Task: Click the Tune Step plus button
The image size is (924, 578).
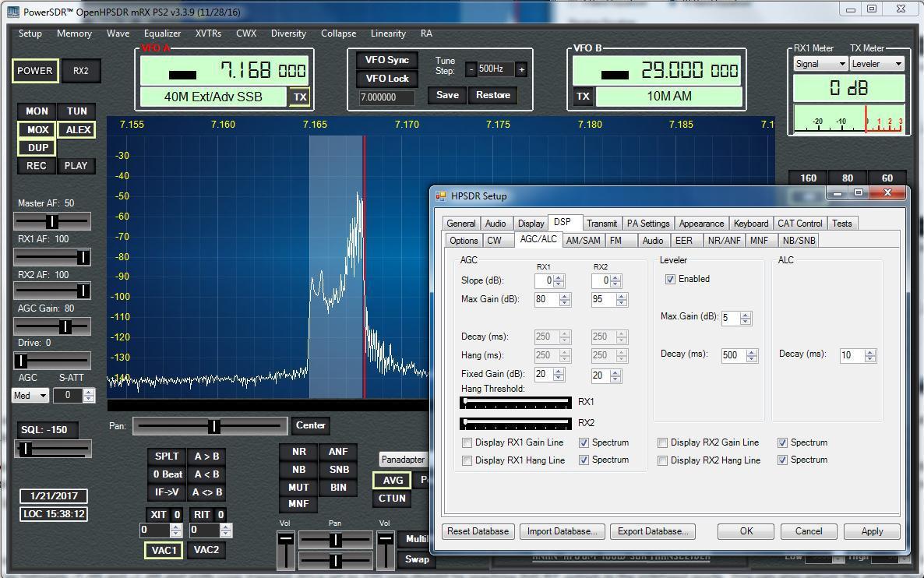Action: [521, 69]
